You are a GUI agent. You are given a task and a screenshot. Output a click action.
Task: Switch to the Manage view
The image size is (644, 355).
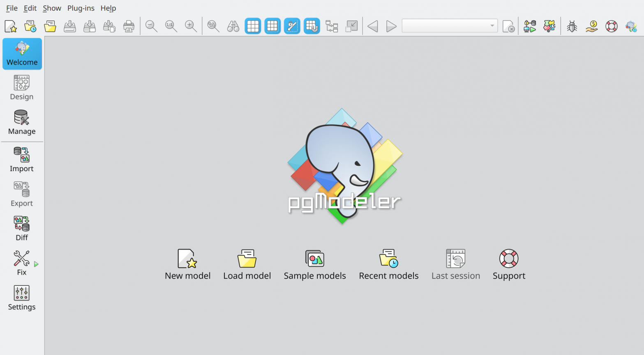coord(22,122)
